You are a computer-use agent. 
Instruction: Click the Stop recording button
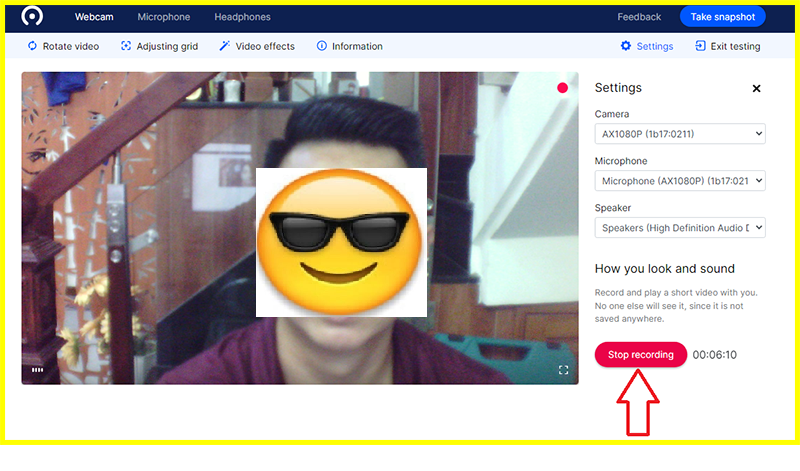click(x=640, y=355)
